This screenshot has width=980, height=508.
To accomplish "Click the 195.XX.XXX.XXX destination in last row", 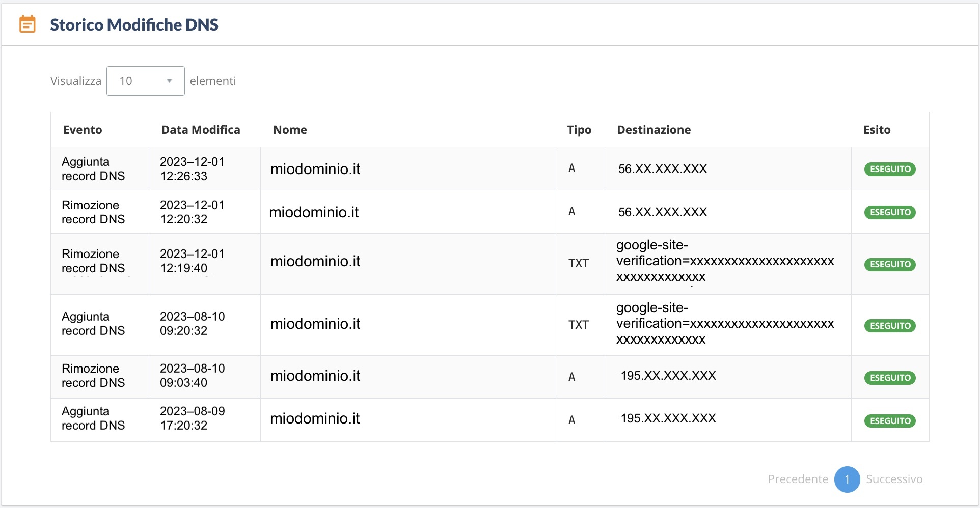I will (668, 418).
